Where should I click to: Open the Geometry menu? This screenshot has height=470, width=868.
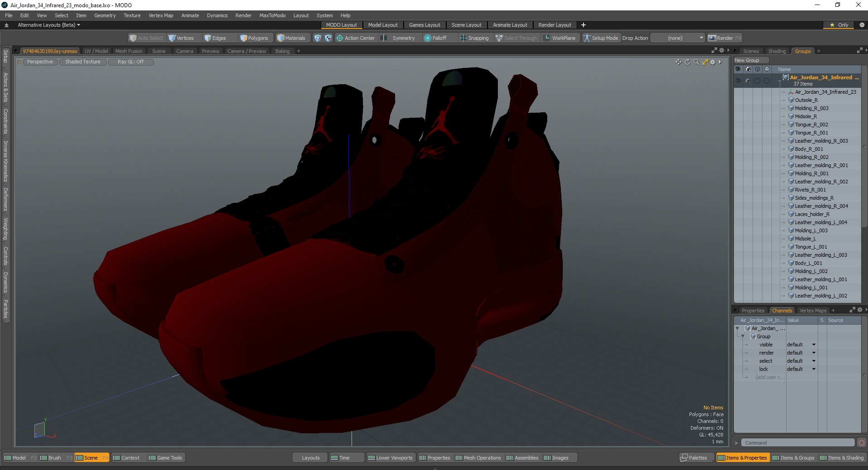point(105,15)
